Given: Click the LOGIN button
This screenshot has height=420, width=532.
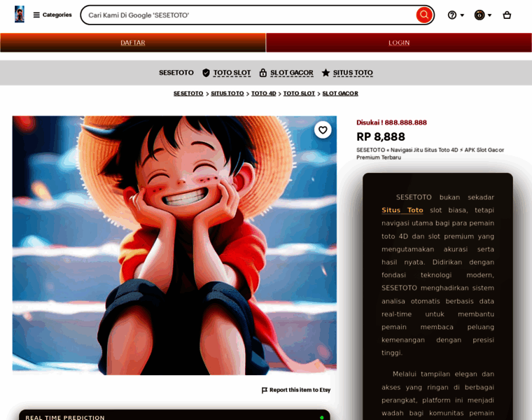Looking at the screenshot, I should point(399,43).
